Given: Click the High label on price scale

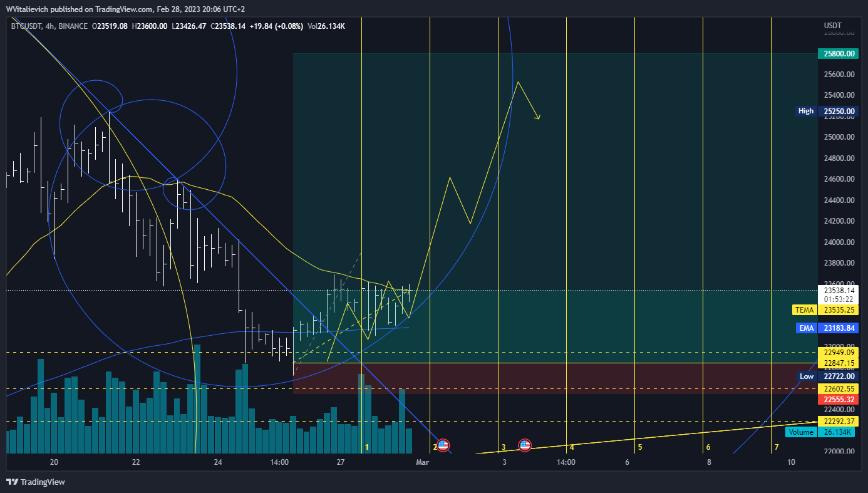Looking at the screenshot, I should (x=805, y=111).
